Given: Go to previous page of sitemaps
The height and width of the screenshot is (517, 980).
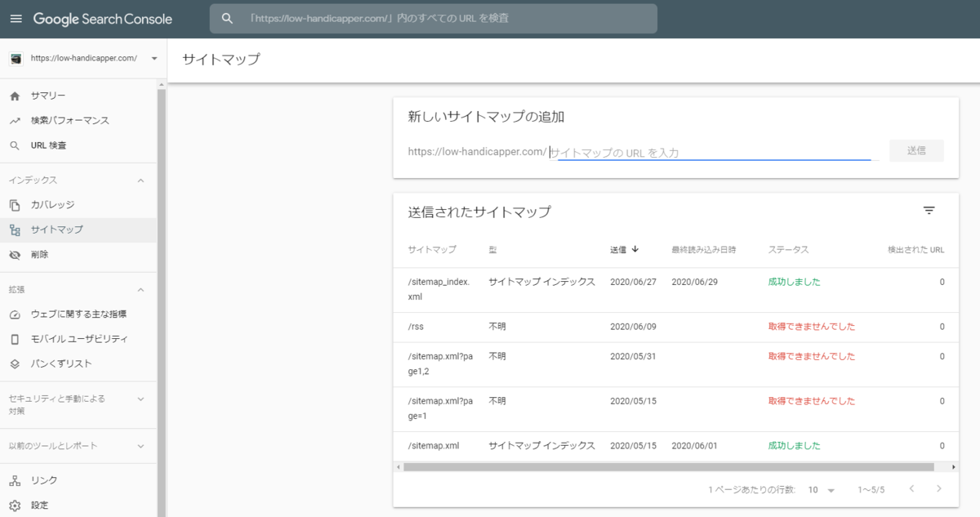Looking at the screenshot, I should [x=911, y=488].
